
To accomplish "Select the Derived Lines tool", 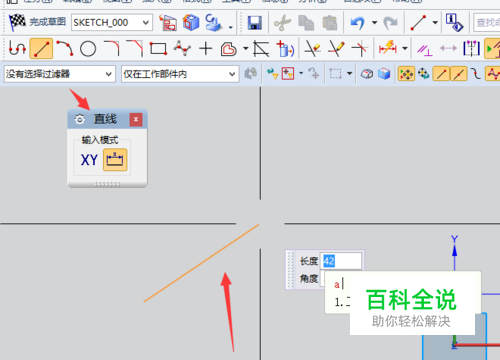I will click(261, 49).
